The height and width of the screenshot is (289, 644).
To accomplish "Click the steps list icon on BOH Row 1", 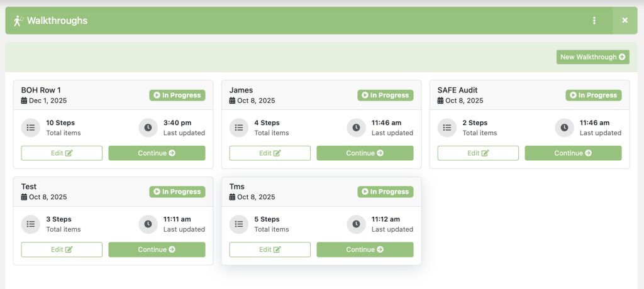I will coord(31,128).
